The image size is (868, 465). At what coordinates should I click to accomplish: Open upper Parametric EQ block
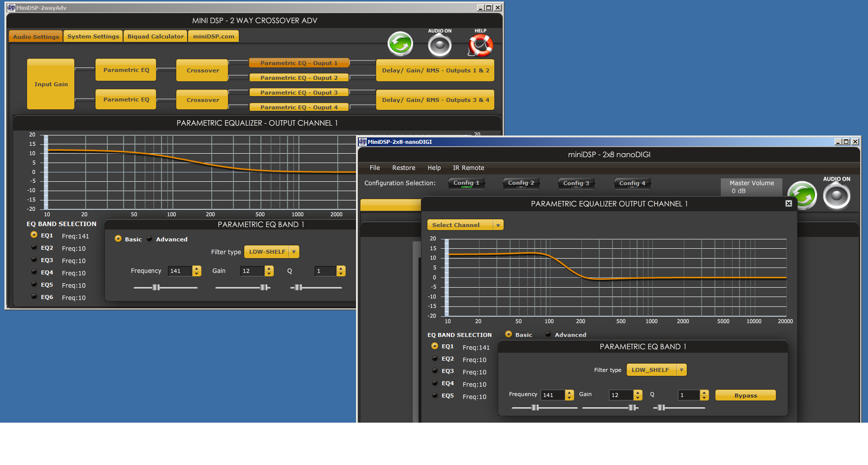pyautogui.click(x=126, y=70)
